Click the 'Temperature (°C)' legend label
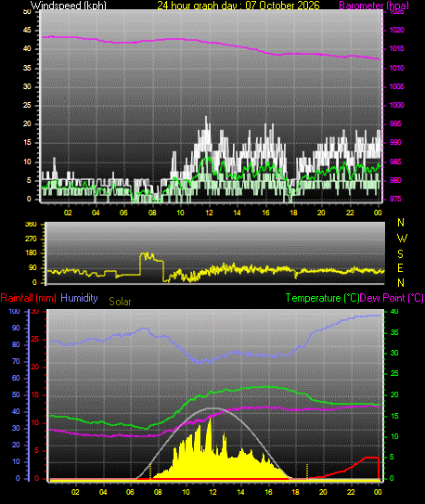425x504 pixels. [322, 298]
